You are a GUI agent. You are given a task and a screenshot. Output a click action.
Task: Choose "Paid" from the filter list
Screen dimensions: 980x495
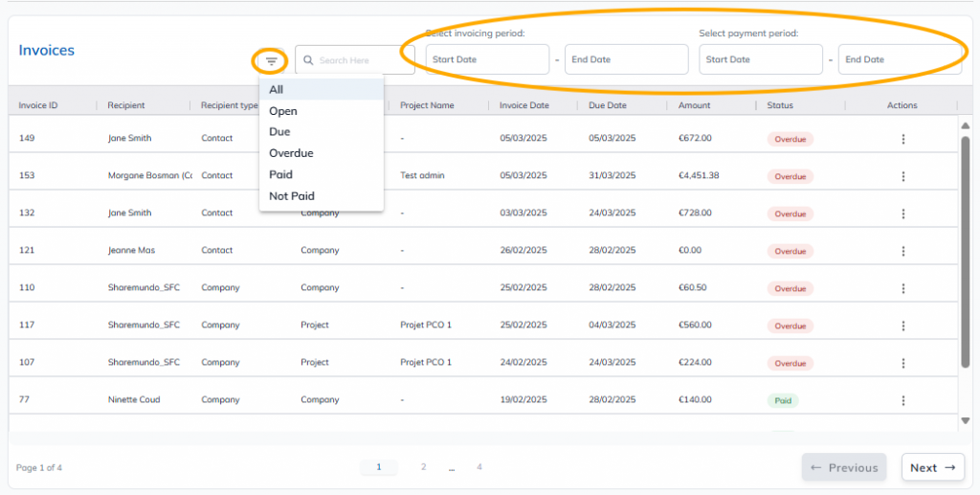[x=280, y=175]
